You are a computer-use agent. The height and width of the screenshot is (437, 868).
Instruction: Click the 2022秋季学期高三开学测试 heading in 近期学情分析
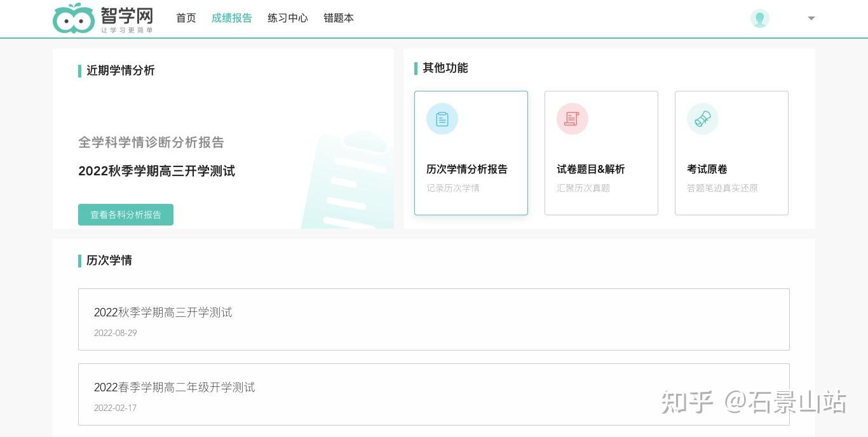pyautogui.click(x=157, y=171)
